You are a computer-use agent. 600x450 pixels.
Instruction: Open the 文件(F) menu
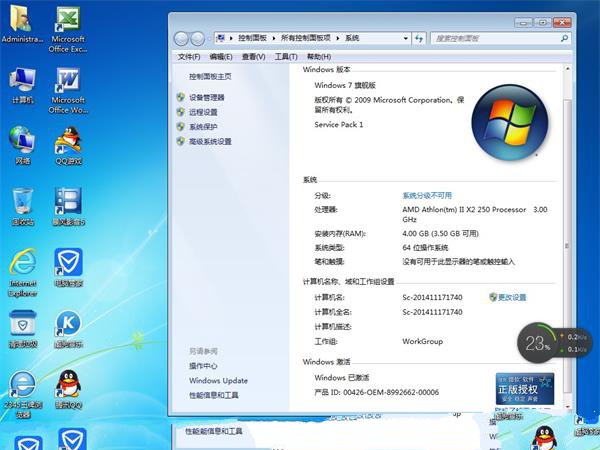pyautogui.click(x=189, y=57)
